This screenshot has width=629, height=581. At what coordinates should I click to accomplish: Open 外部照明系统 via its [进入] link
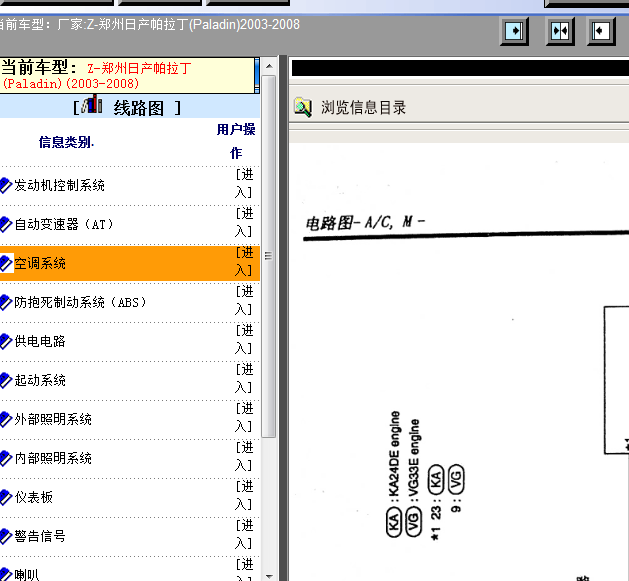click(x=244, y=417)
